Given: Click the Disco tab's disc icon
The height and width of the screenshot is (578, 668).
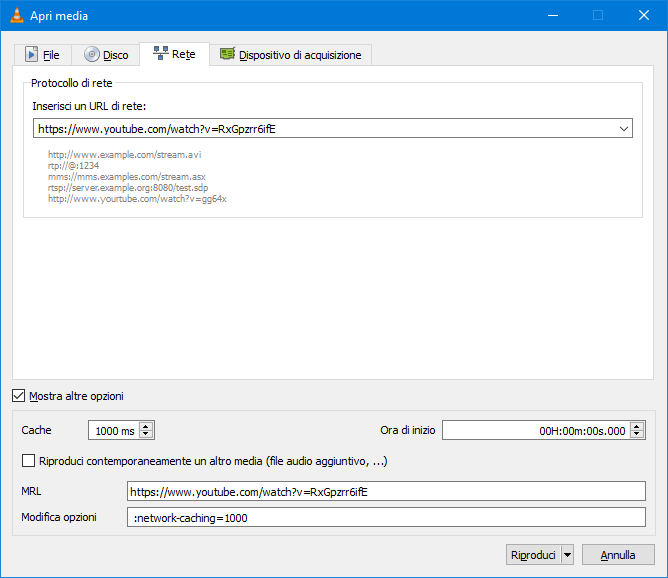Looking at the screenshot, I should click(92, 55).
